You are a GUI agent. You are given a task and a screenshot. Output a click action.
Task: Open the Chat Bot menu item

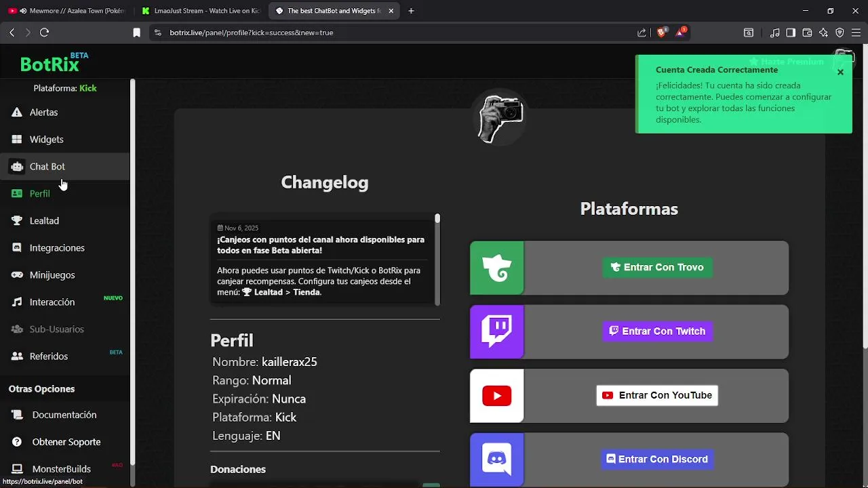point(64,167)
